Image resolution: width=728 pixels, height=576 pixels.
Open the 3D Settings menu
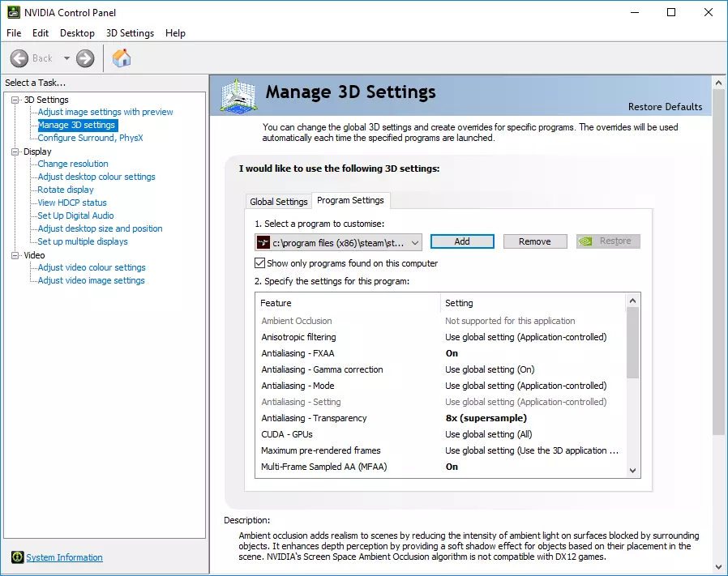(x=130, y=33)
